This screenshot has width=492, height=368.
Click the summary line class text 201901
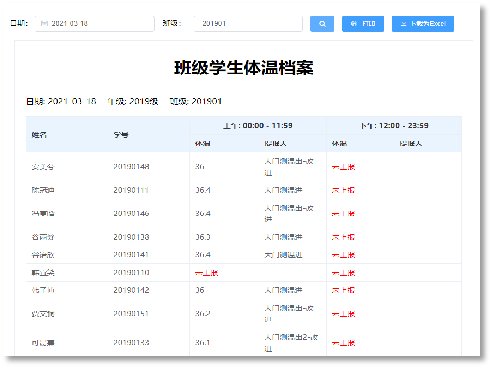coord(206,101)
